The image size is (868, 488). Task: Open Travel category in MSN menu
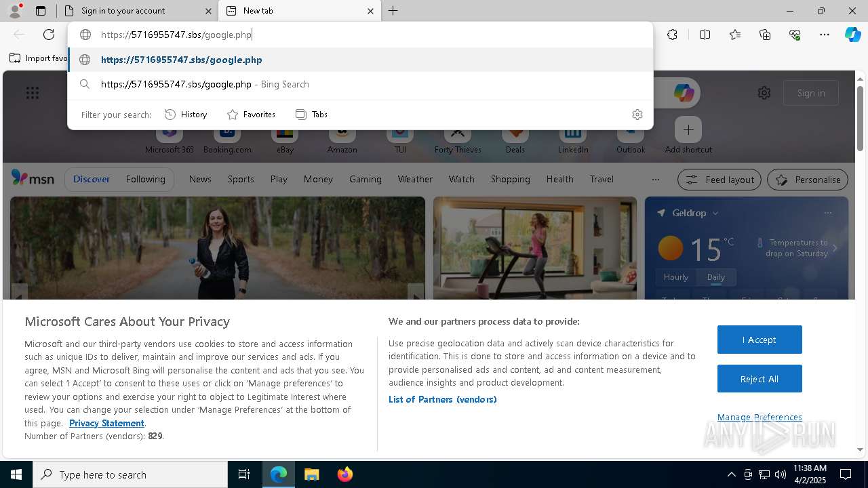click(601, 179)
